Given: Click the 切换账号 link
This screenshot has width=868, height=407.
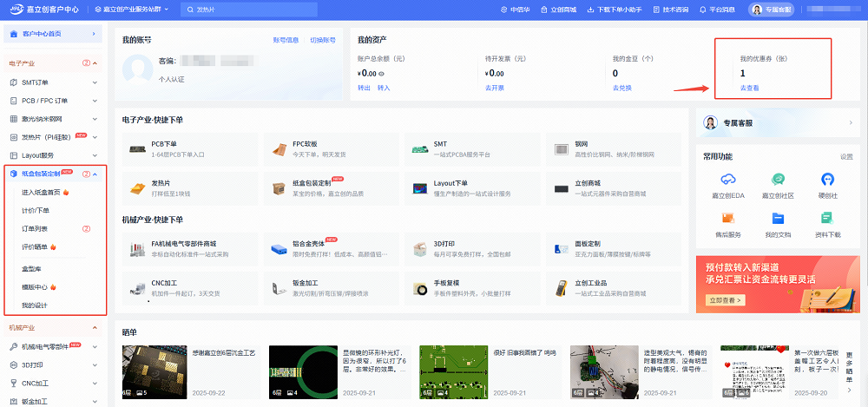Looking at the screenshot, I should (x=323, y=40).
